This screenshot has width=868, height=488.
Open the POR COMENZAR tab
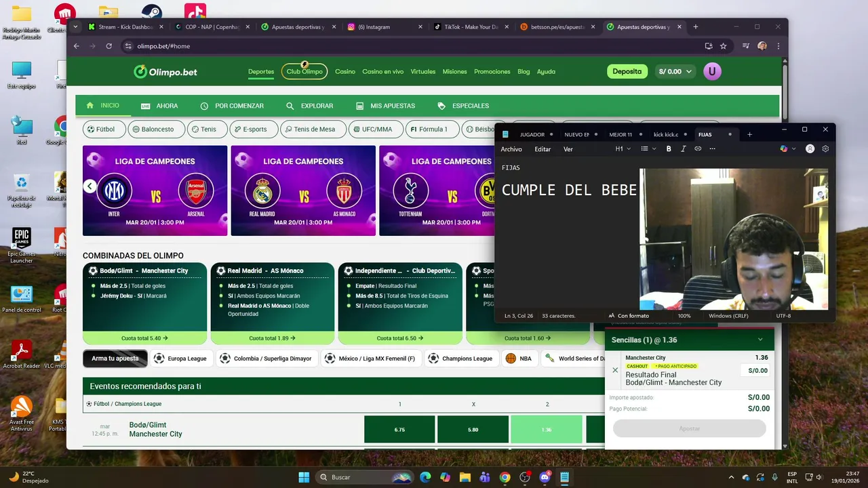coord(232,106)
